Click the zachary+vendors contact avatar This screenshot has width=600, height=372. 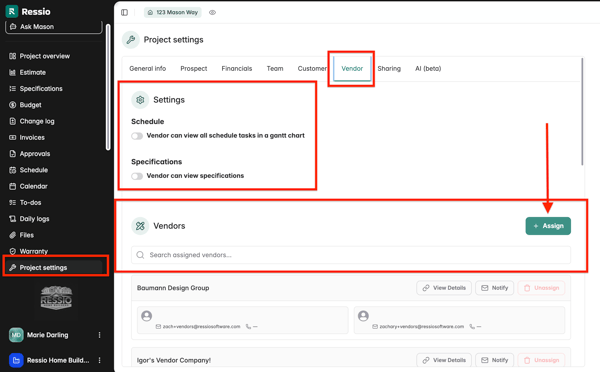363,316
